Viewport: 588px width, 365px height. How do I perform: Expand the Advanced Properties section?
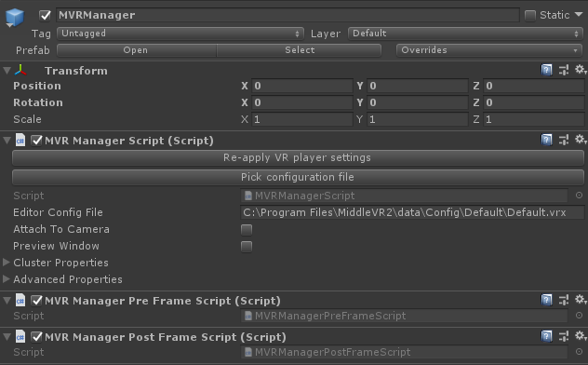[6, 279]
